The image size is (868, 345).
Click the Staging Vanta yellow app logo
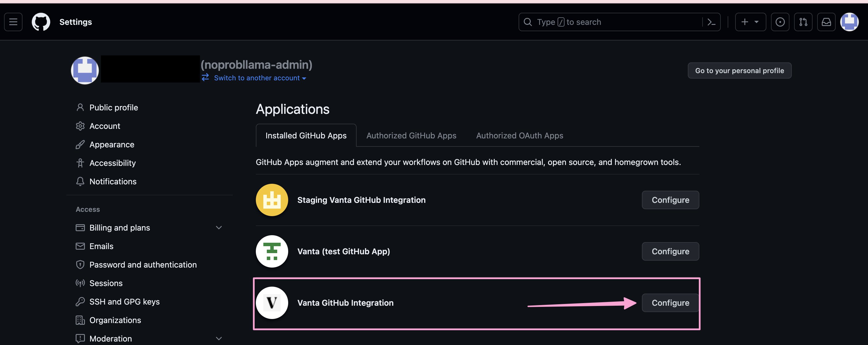pyautogui.click(x=272, y=200)
